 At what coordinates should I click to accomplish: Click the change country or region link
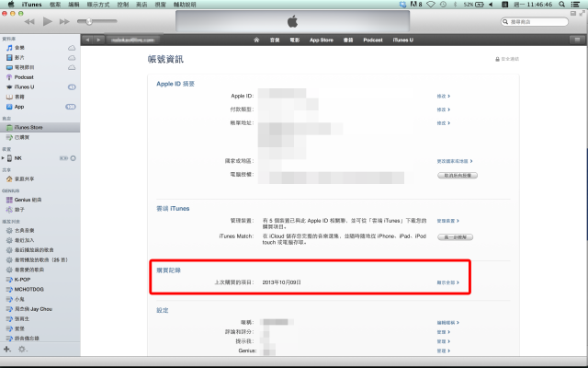point(455,161)
